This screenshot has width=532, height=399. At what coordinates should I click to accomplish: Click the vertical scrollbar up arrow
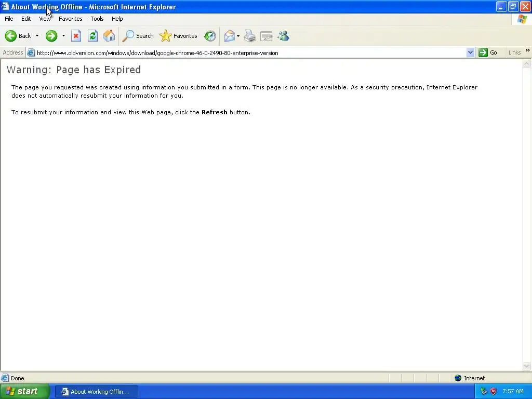pyautogui.click(x=527, y=64)
